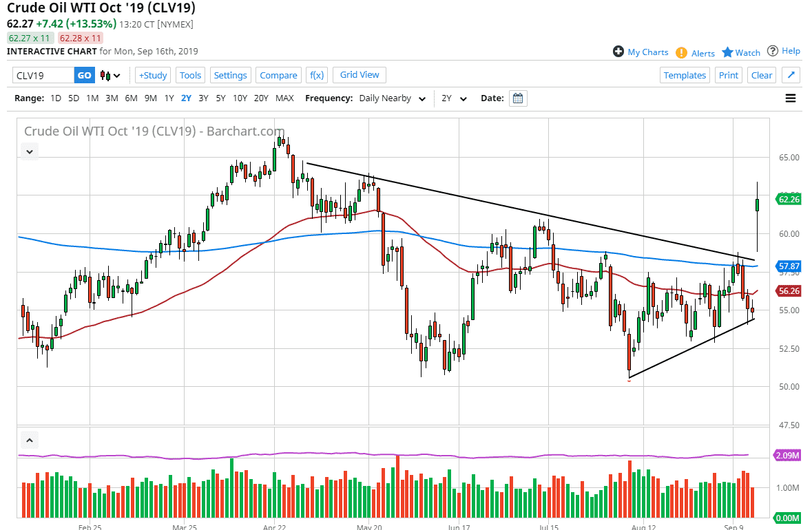Pop out chart with the arrow icon
The width and height of the screenshot is (812, 530).
[791, 74]
